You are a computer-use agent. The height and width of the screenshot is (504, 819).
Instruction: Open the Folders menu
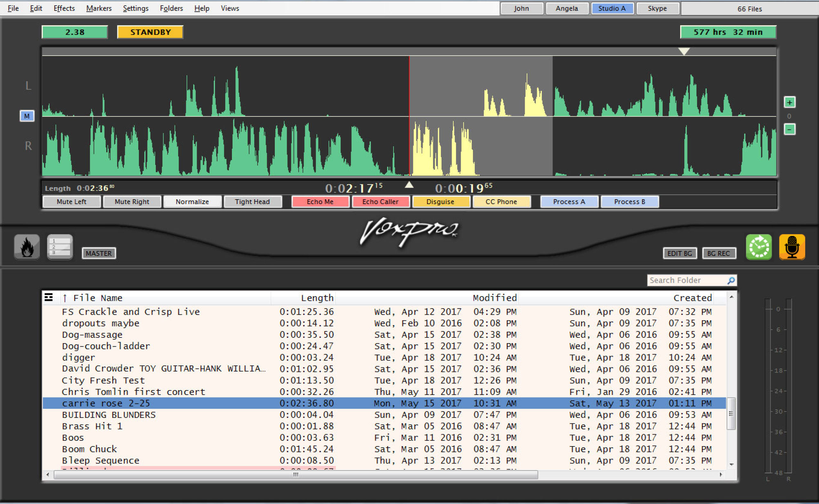tap(171, 8)
